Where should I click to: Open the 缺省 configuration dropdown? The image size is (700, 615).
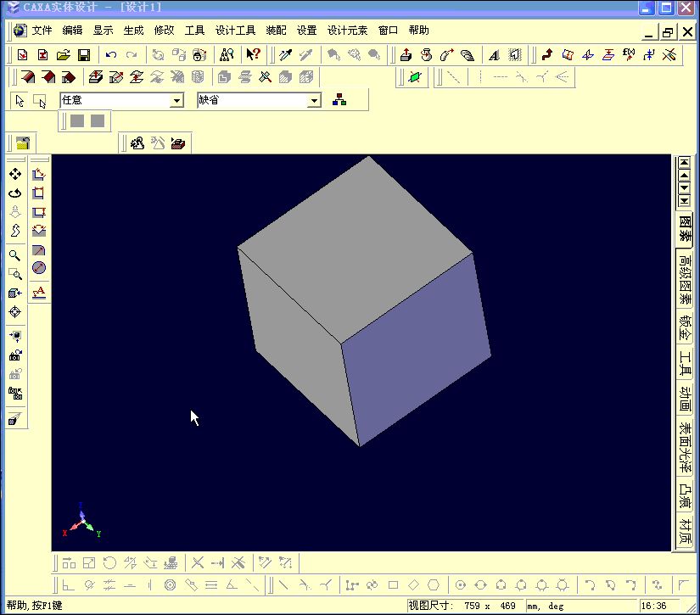[x=314, y=100]
